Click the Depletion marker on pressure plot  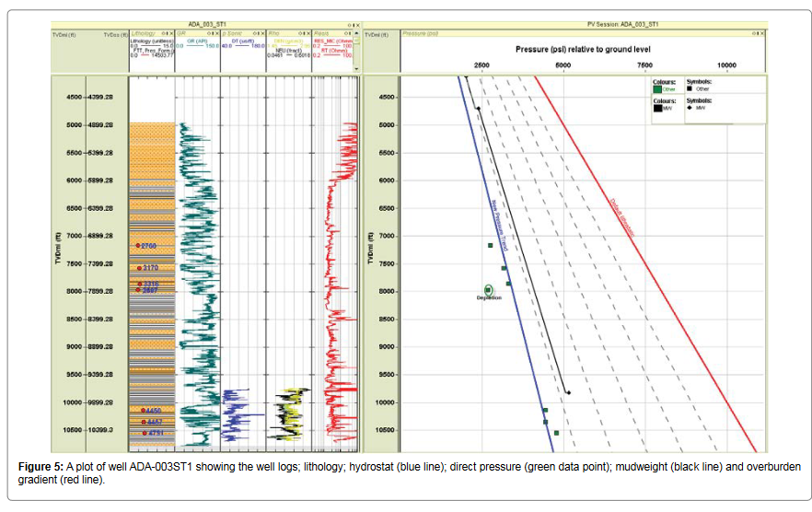489,290
